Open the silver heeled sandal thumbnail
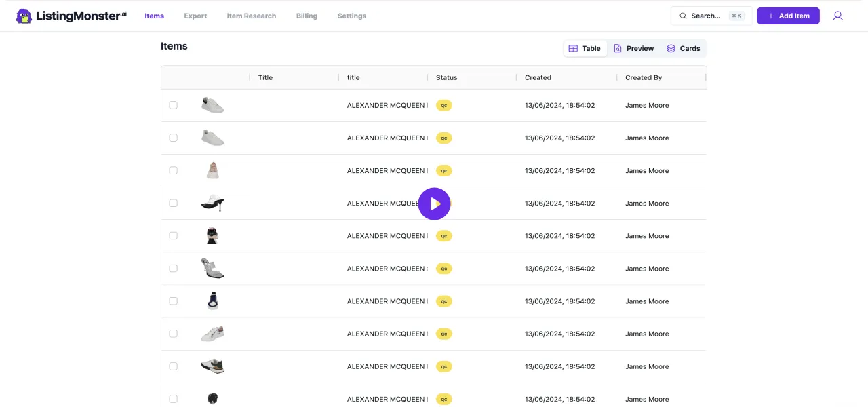Screen dimensions: 868x407 (213, 268)
